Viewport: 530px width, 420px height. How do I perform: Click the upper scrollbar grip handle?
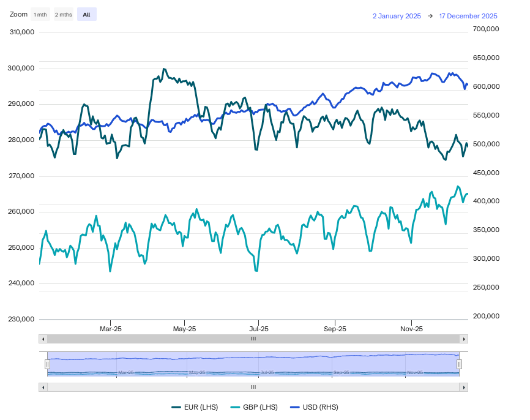click(253, 339)
